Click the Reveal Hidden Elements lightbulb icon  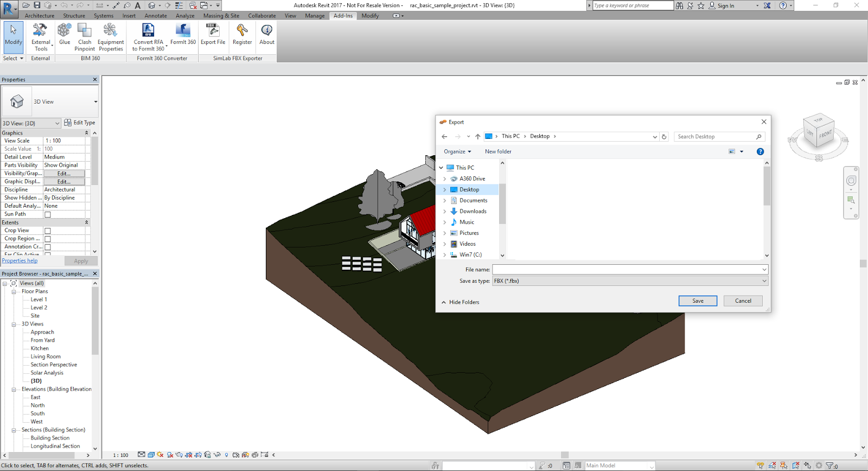tap(226, 455)
